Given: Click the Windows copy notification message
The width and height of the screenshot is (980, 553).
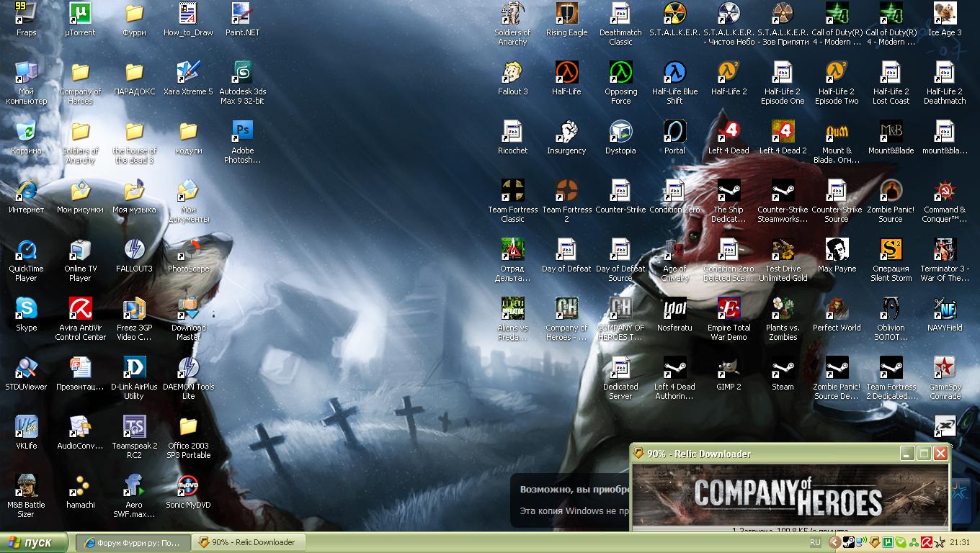Looking at the screenshot, I should [573, 500].
